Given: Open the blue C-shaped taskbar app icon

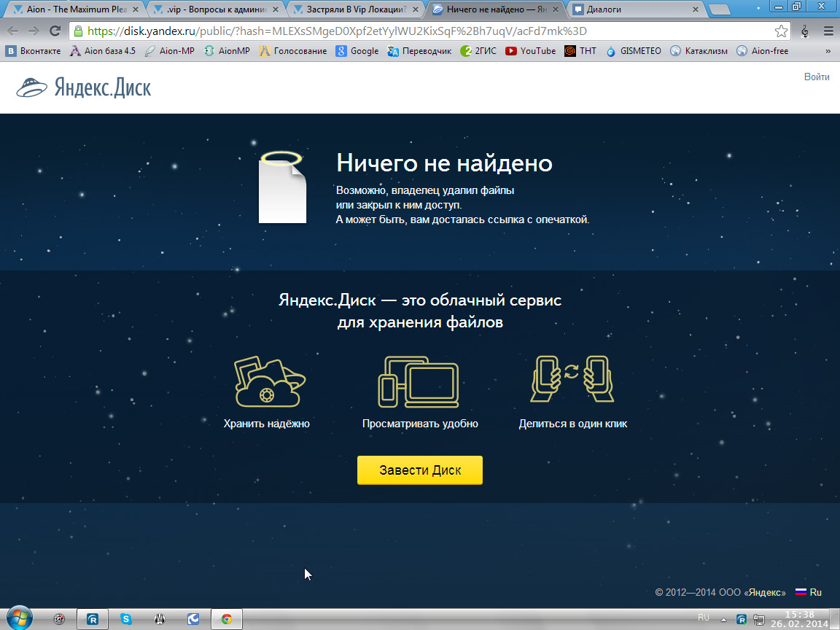Looking at the screenshot, I should point(192,619).
